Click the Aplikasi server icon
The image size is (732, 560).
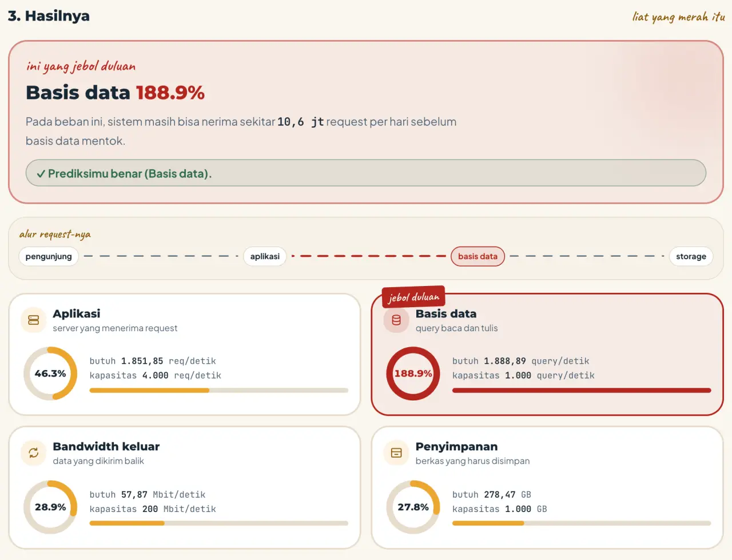[x=34, y=320]
